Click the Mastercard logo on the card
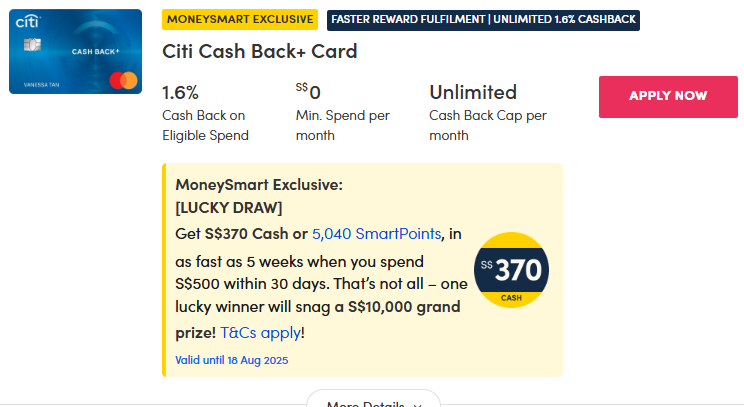 [x=125, y=78]
